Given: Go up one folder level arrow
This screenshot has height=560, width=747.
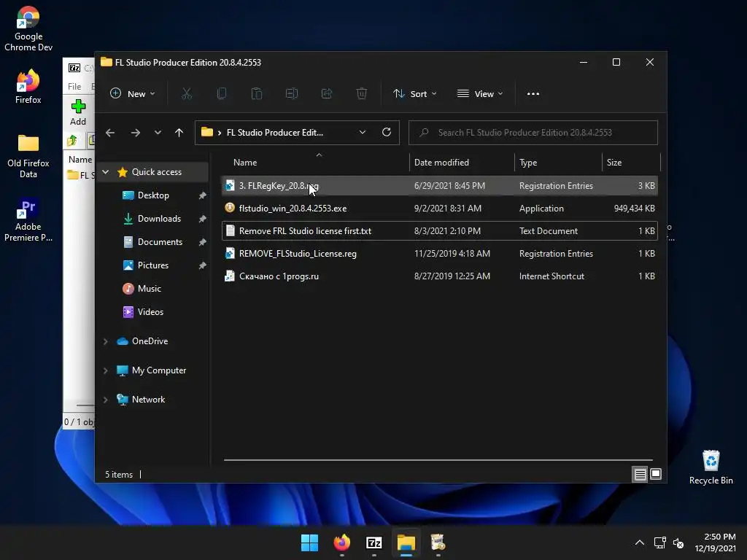Looking at the screenshot, I should [179, 133].
